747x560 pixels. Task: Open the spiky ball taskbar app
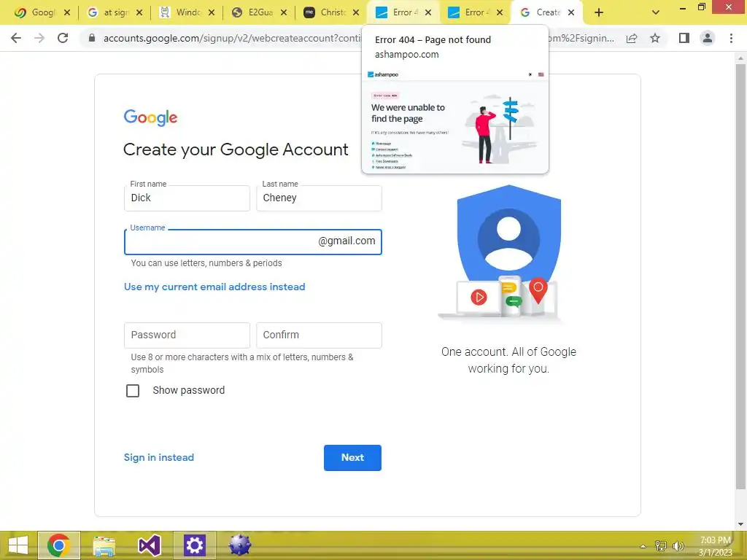pyautogui.click(x=239, y=545)
